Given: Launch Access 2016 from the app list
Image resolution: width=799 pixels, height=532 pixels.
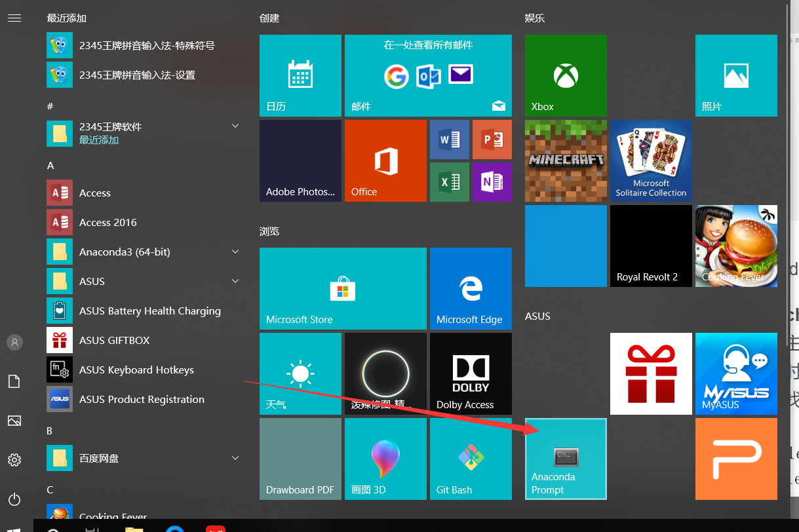Looking at the screenshot, I should [x=145, y=222].
